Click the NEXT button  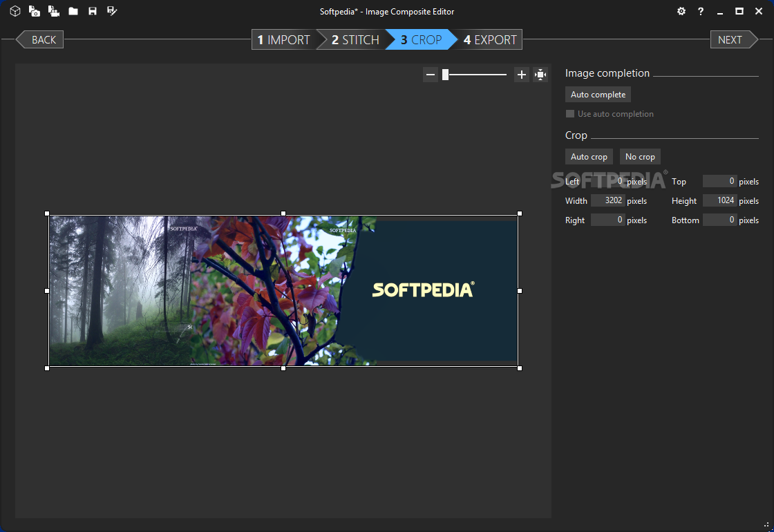coord(734,39)
